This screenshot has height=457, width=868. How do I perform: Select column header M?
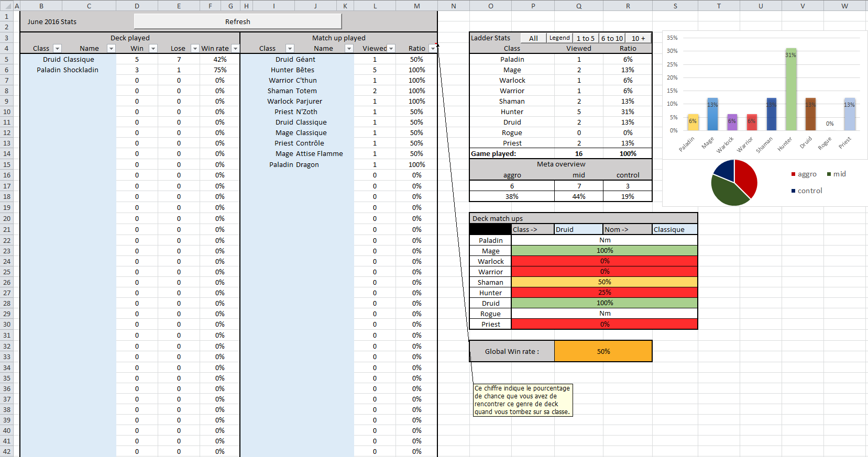coord(416,6)
